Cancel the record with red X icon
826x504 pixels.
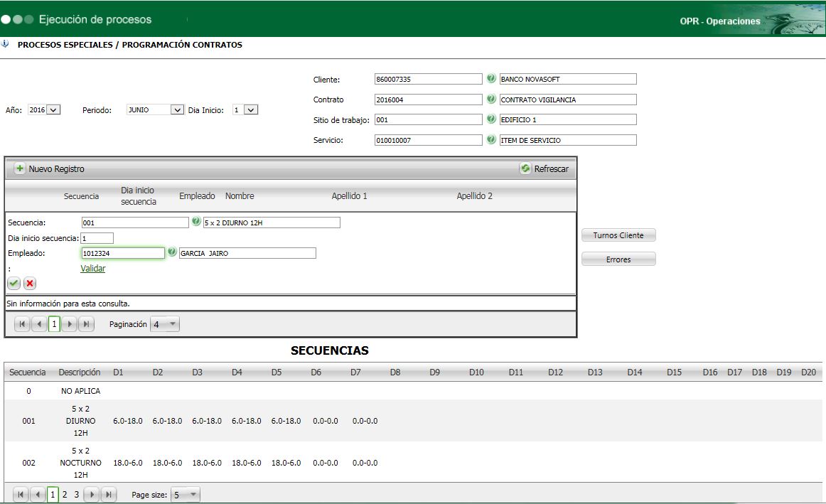click(x=30, y=284)
